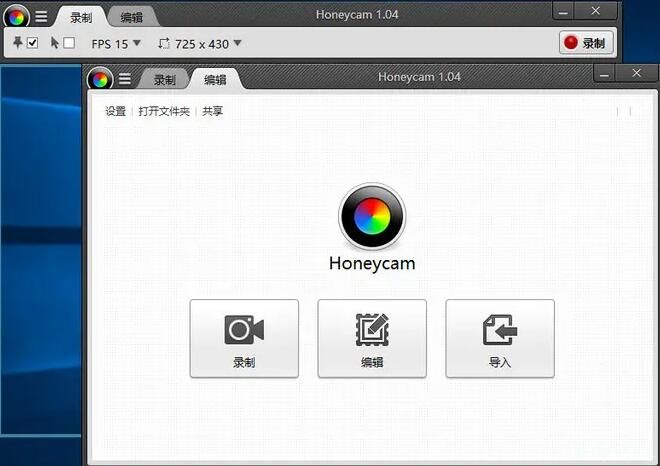660x466 pixels.
Task: Enable the mouse cursor capture checkbox
Action: point(69,43)
